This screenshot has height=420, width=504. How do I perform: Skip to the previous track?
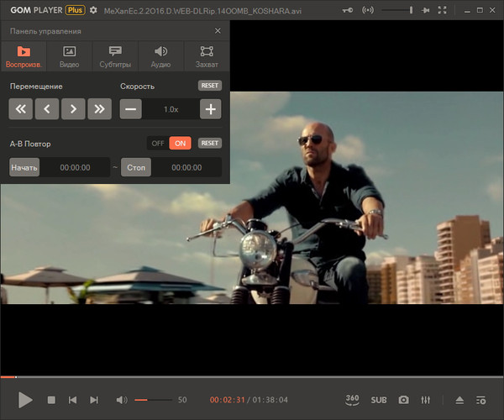[73, 401]
